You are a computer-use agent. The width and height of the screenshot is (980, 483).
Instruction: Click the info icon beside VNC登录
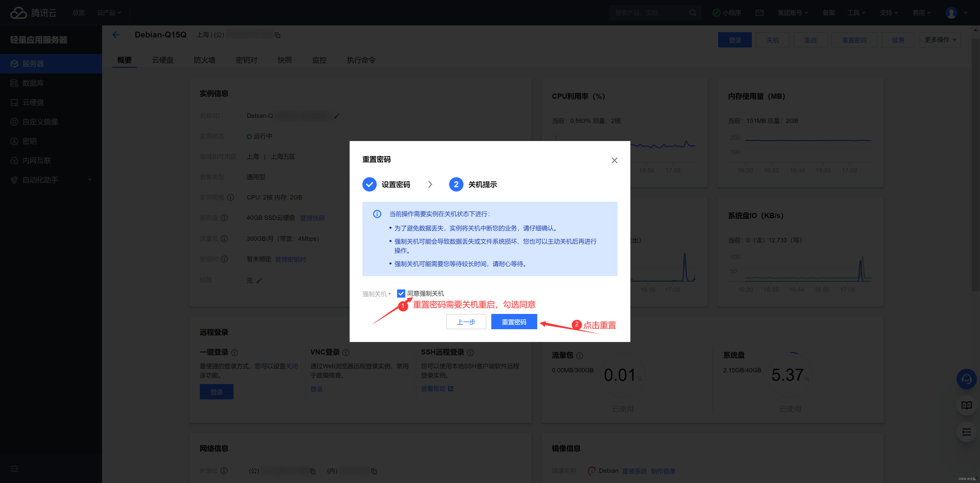click(346, 353)
